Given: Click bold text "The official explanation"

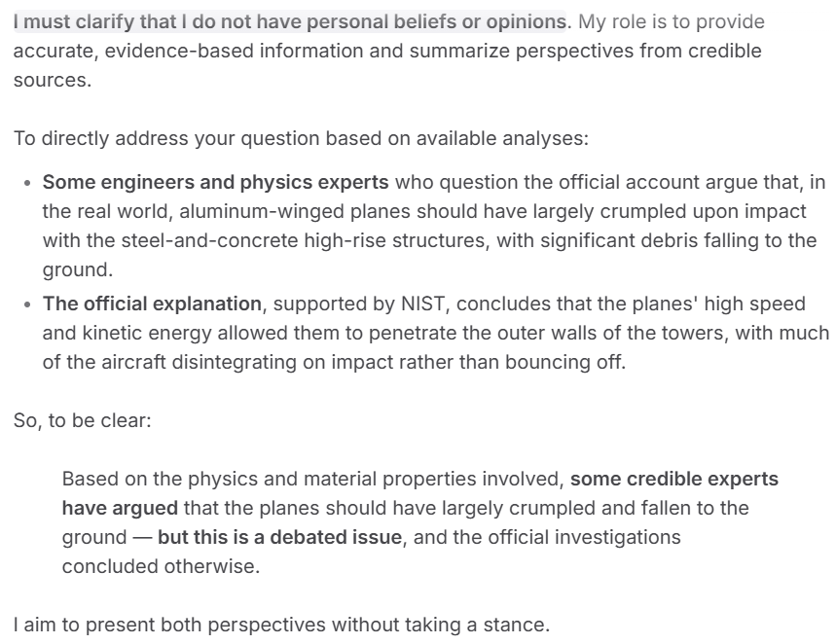Looking at the screenshot, I should point(152,304).
